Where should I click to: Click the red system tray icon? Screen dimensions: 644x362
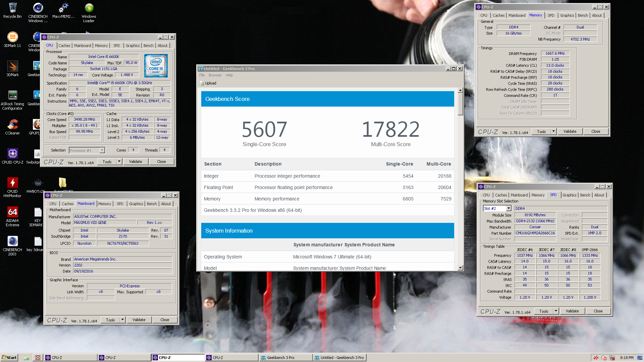click(596, 358)
